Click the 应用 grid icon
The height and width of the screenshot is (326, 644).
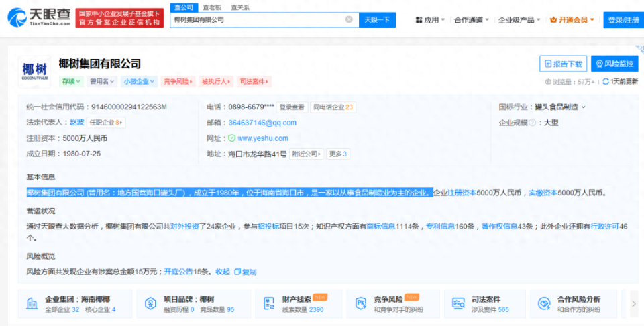pyautogui.click(x=419, y=20)
